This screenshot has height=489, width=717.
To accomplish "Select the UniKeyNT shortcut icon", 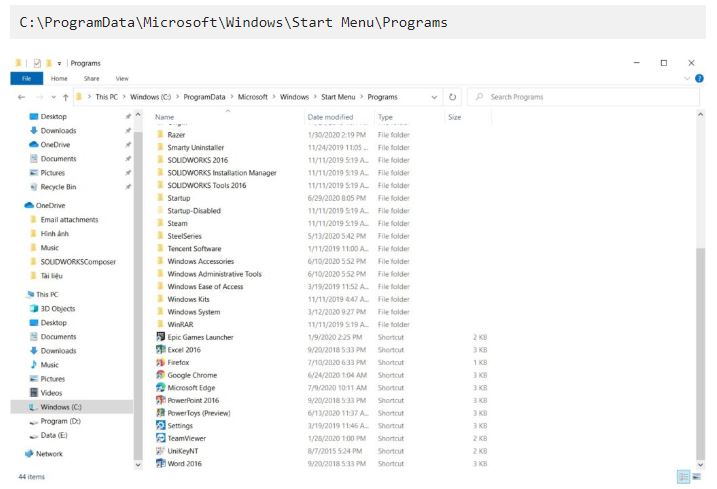I will coord(161,451).
